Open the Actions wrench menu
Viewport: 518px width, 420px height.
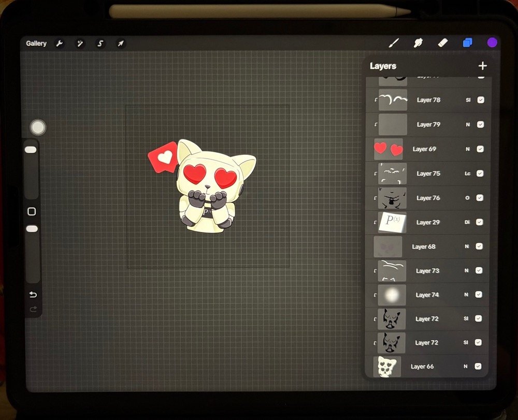pyautogui.click(x=60, y=44)
